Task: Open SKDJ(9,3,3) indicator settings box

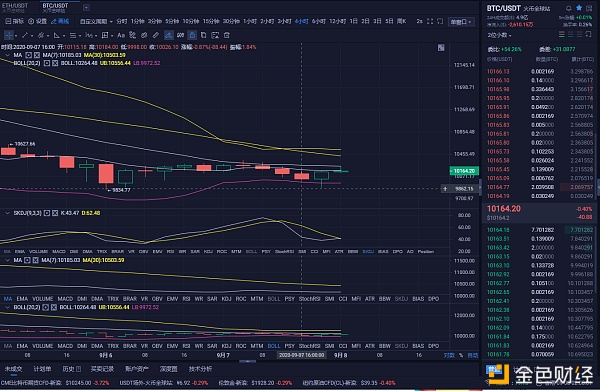Action: 47,213
